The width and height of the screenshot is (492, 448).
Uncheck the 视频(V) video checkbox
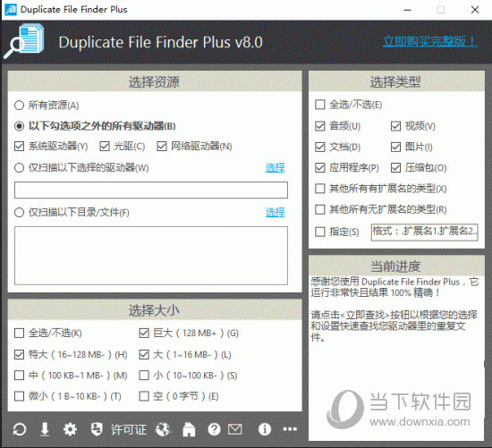pyautogui.click(x=395, y=126)
